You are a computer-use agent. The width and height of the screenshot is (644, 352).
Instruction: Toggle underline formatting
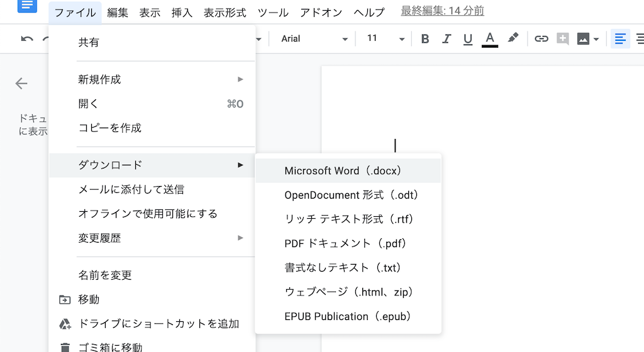coord(468,40)
